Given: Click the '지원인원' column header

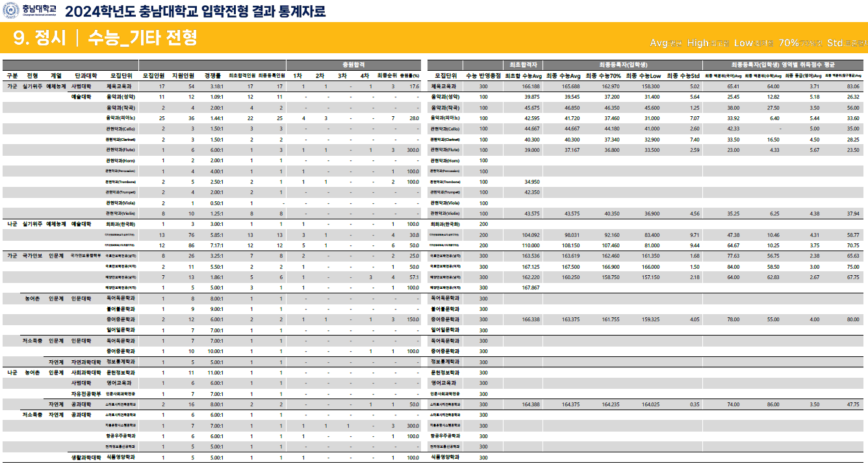Looking at the screenshot, I should 184,75.
